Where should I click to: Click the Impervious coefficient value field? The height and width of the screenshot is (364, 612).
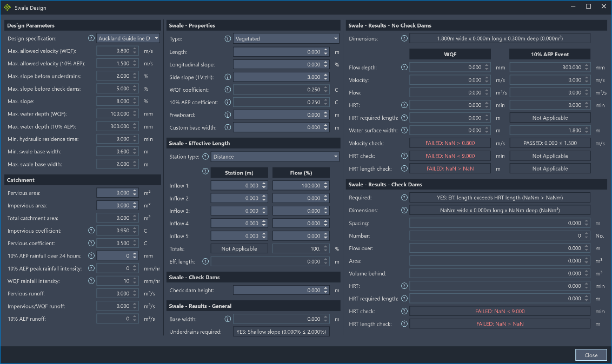coord(117,230)
